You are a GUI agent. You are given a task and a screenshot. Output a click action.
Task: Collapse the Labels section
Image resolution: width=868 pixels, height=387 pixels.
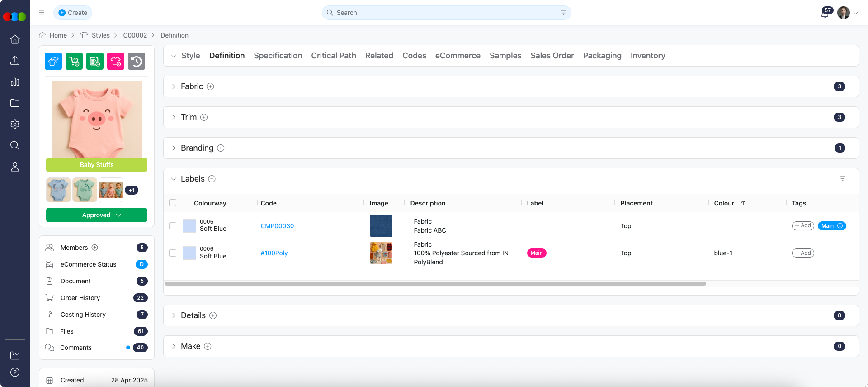[174, 179]
